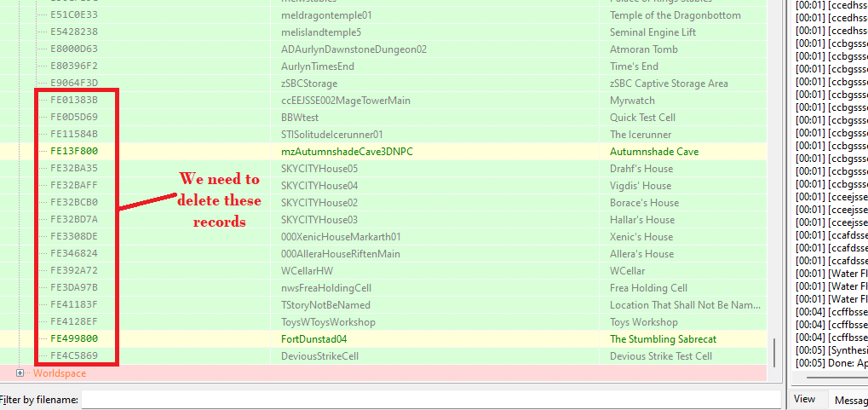This screenshot has height=410, width=868.
Task: Select the Worldspace group row
Action: 383,373
